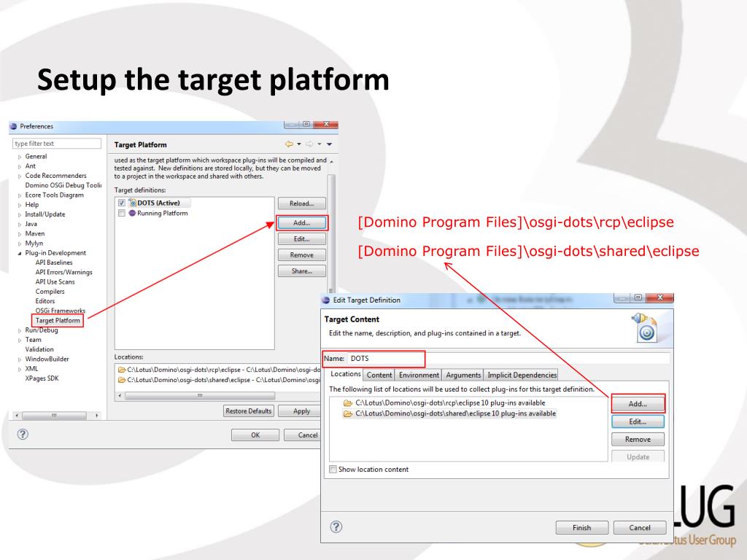Image resolution: width=747 pixels, height=560 pixels.
Task: Click the DOTS target definition icon
Action: coord(133,203)
